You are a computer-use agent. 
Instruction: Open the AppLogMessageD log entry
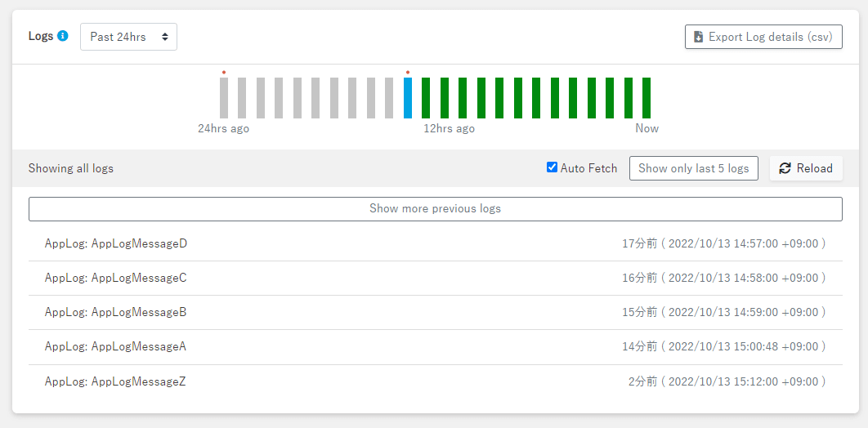(116, 243)
